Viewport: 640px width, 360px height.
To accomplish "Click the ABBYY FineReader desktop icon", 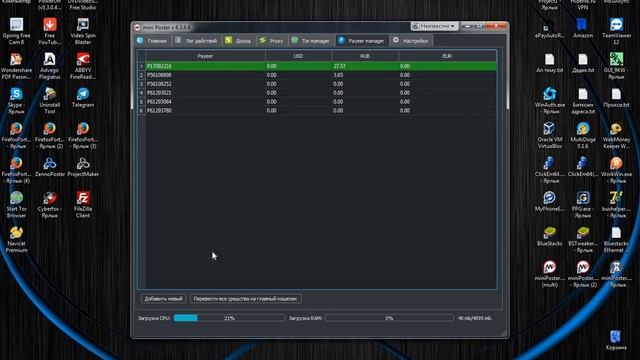I will (x=83, y=66).
